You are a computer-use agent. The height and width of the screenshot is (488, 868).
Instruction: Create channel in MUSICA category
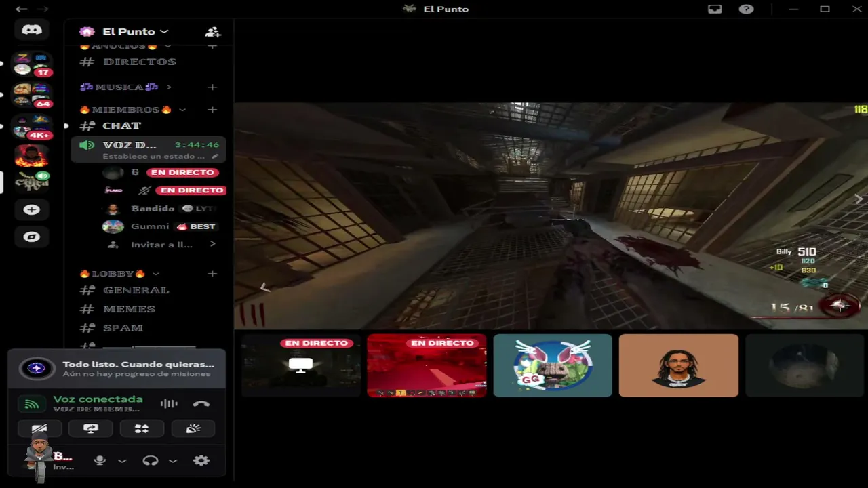(x=212, y=87)
